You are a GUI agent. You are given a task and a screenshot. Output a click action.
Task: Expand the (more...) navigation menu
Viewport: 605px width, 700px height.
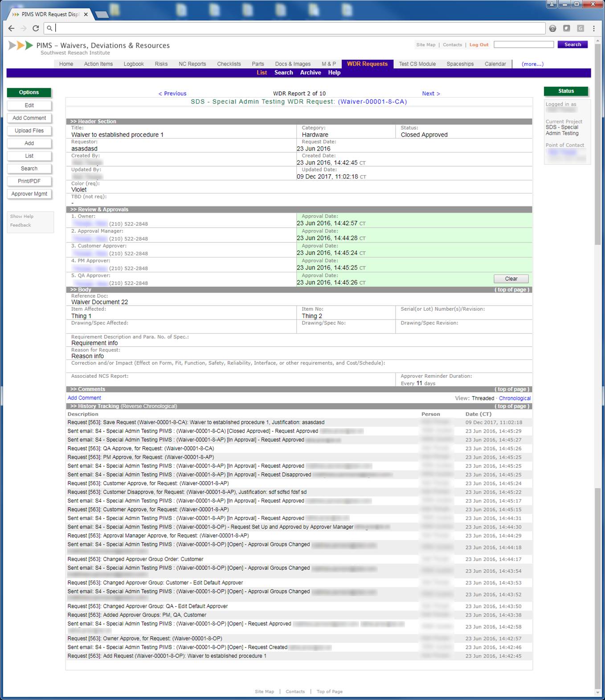532,64
